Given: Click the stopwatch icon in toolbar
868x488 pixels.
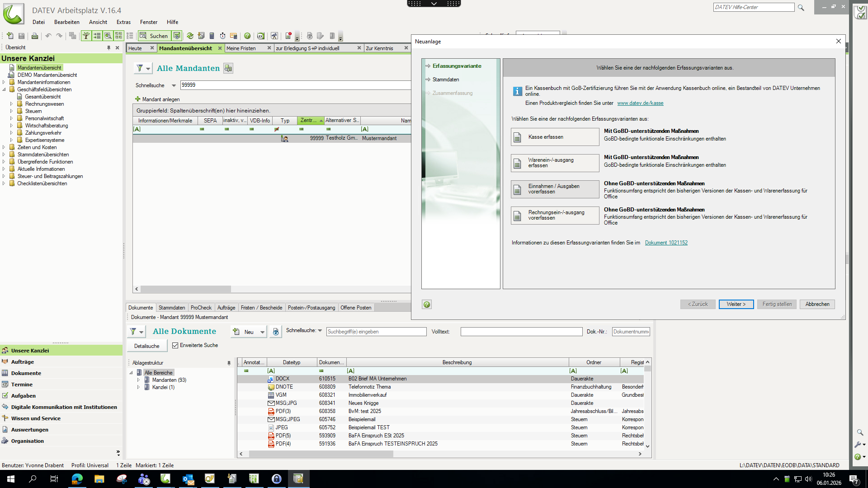Looking at the screenshot, I should [222, 36].
